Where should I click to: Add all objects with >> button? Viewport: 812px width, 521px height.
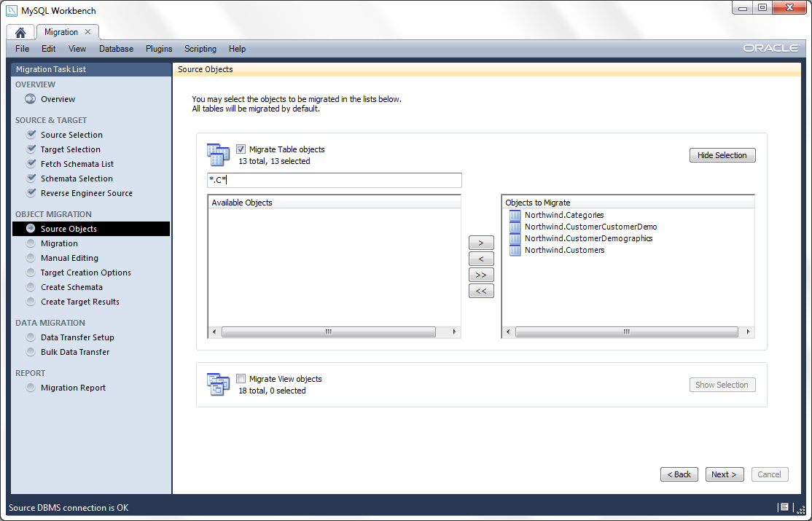pyautogui.click(x=481, y=275)
